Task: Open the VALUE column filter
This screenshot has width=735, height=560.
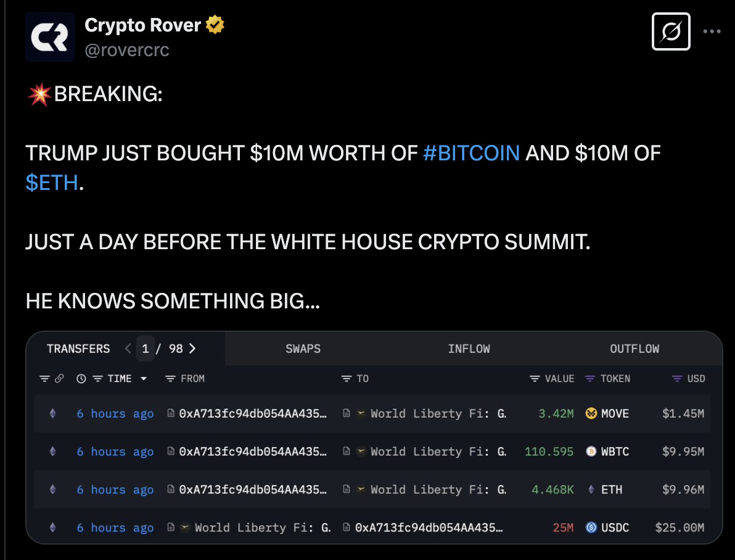Action: coord(534,378)
